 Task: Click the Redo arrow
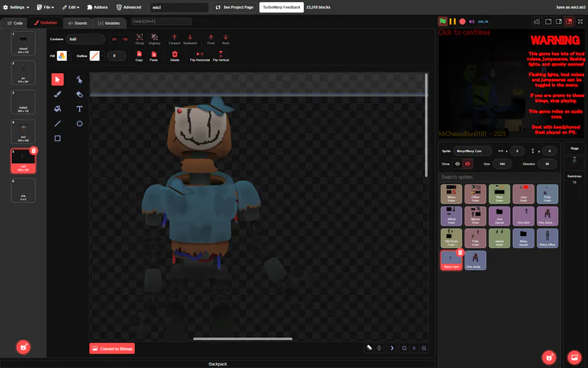coord(125,39)
